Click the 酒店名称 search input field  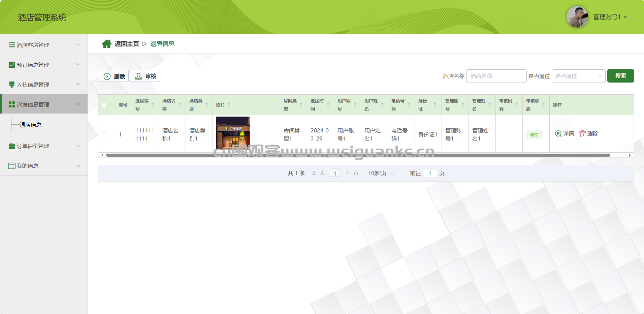point(496,76)
